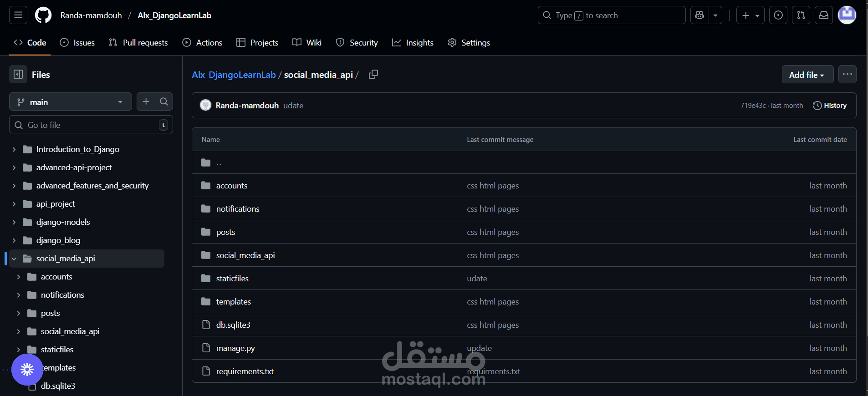The height and width of the screenshot is (396, 868).
Task: Expand advanced_features_and_security folder in tree
Action: point(14,186)
